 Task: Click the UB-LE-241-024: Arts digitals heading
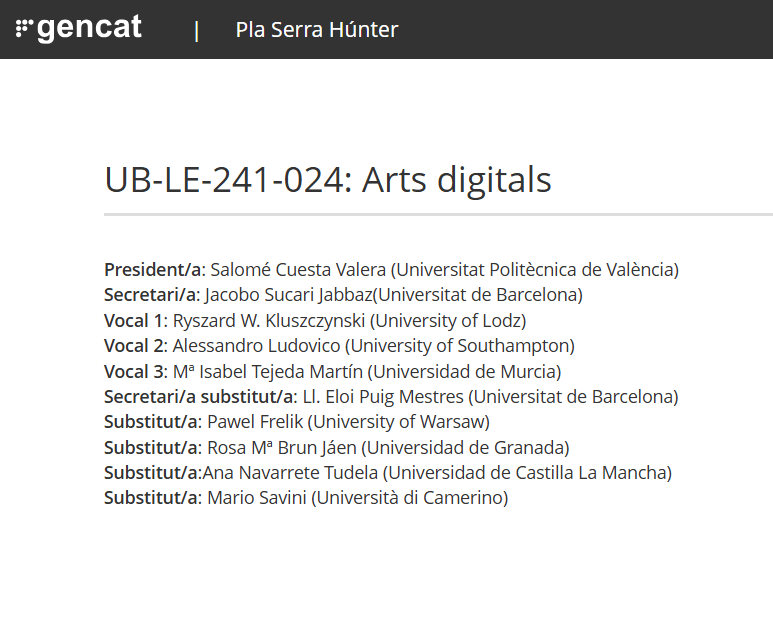328,180
